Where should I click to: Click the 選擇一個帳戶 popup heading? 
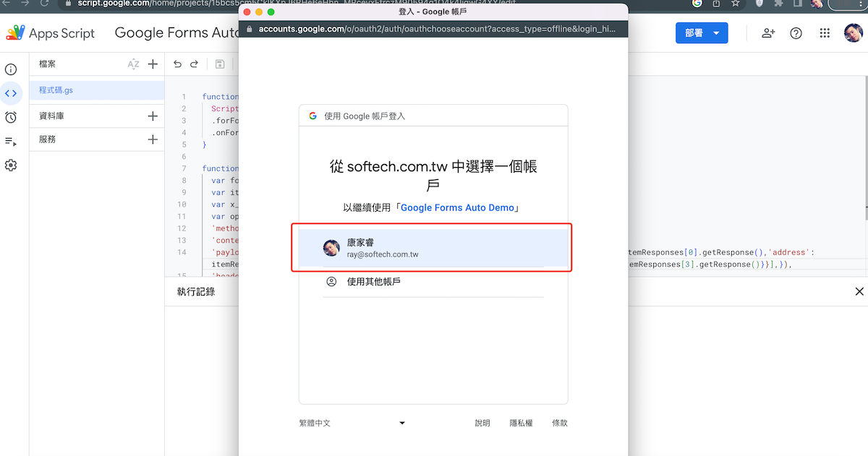[x=433, y=176]
